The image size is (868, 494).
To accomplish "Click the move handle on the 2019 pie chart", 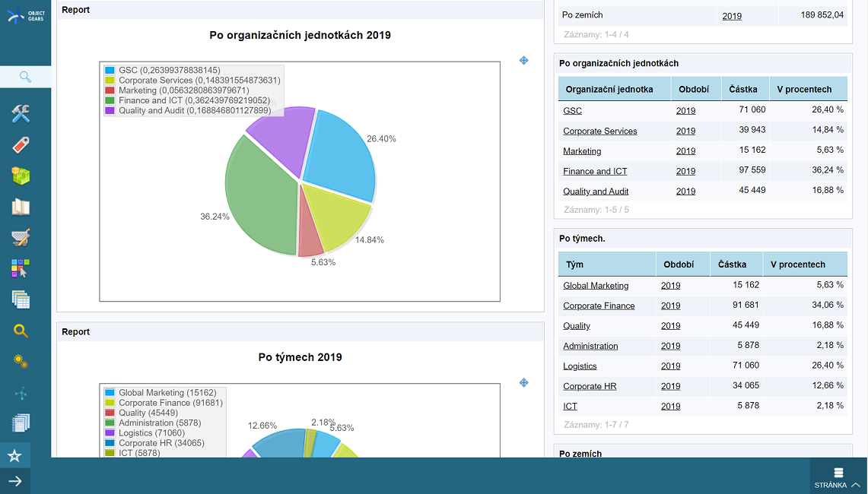I will point(523,61).
